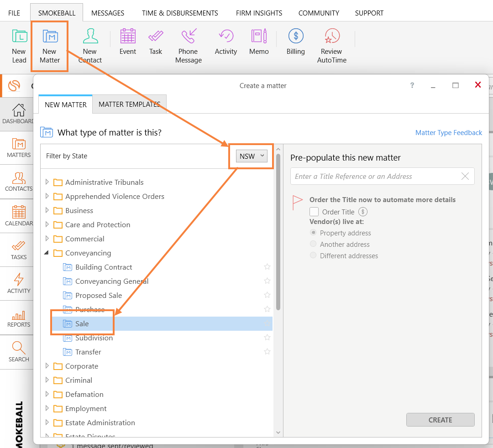Open Reports in the sidebar

19,318
